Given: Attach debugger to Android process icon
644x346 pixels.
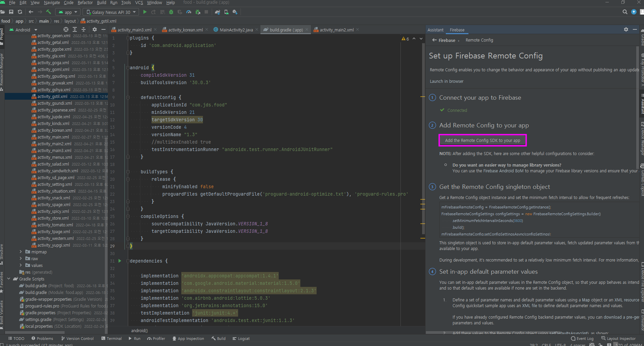Looking at the screenshot, I should [198, 12].
